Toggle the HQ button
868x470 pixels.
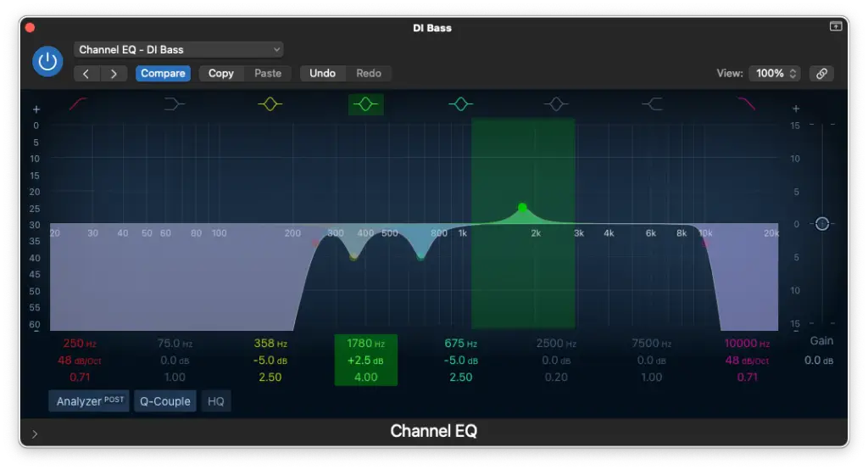216,400
